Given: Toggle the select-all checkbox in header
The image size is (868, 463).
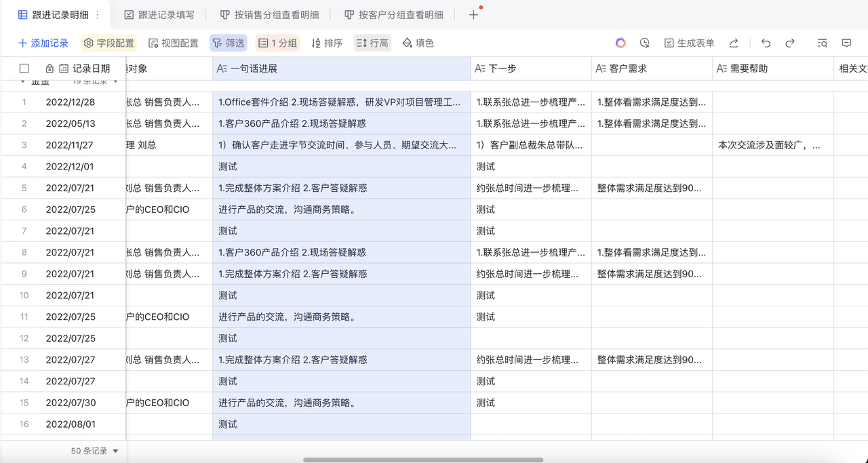Looking at the screenshot, I should pos(24,68).
